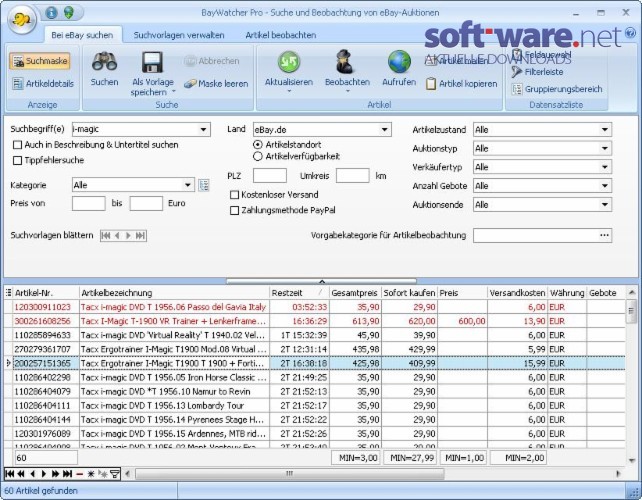Screen dimensions: 642x500
Task: Click the Preis bis input field
Action: coord(146,204)
